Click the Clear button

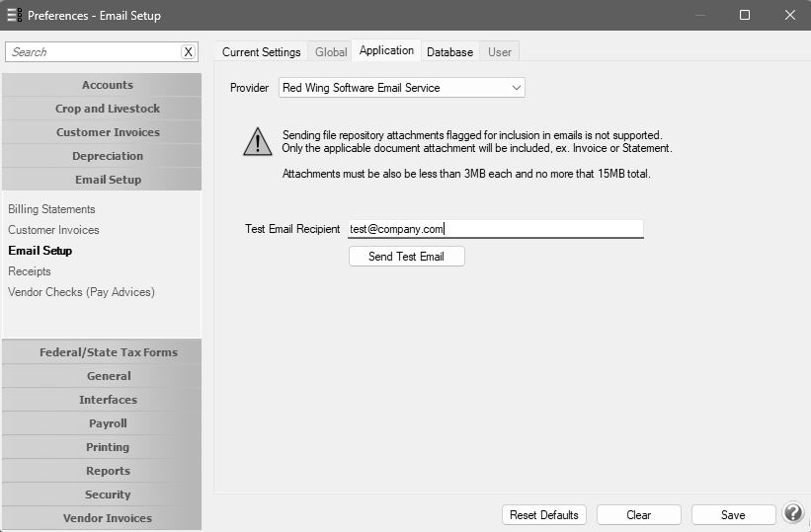pyautogui.click(x=639, y=515)
